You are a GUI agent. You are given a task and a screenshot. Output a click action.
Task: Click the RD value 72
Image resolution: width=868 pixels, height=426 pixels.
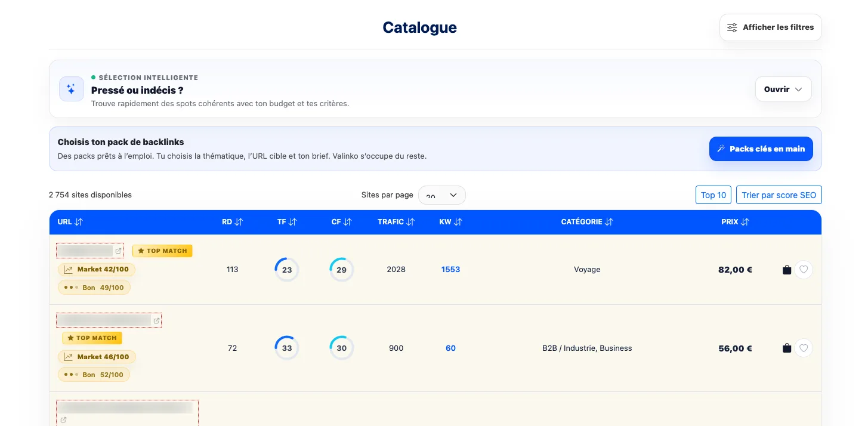pyautogui.click(x=233, y=348)
